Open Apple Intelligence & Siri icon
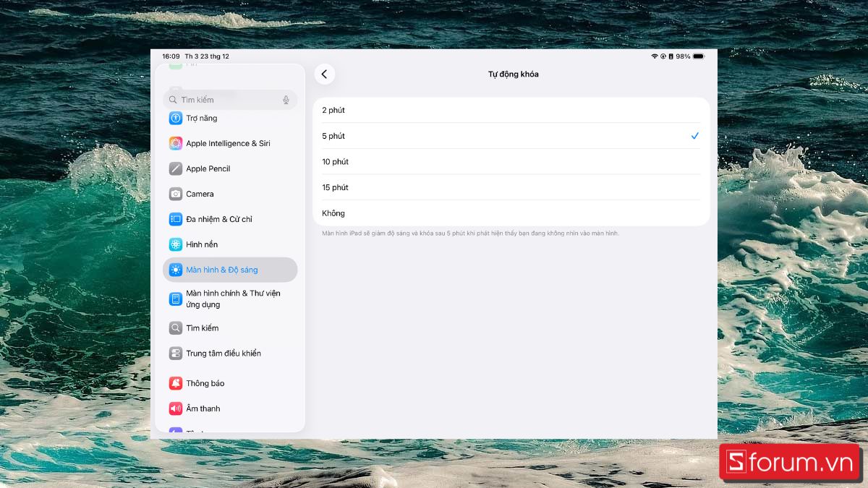The image size is (868, 488). [x=176, y=143]
